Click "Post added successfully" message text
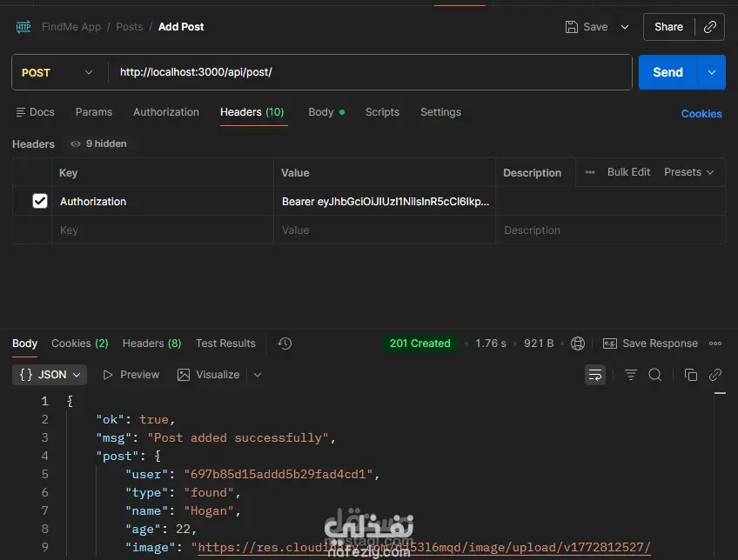The width and height of the screenshot is (738, 560). pyautogui.click(x=238, y=437)
